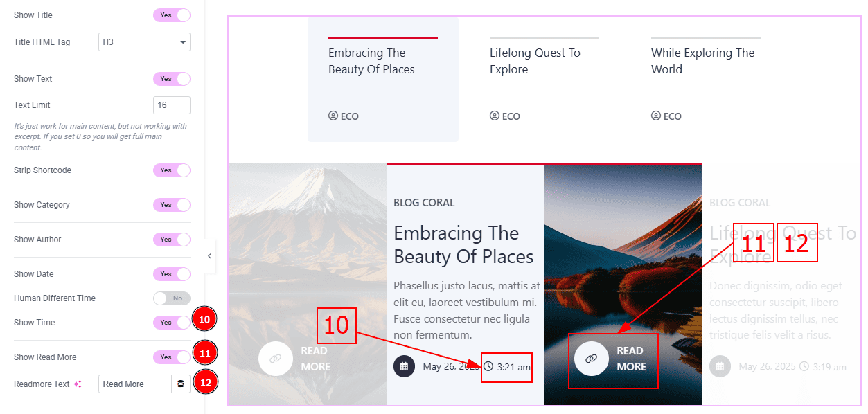
Task: Open the 'Embracing The Beauty Of Places' post title
Action: tap(463, 245)
